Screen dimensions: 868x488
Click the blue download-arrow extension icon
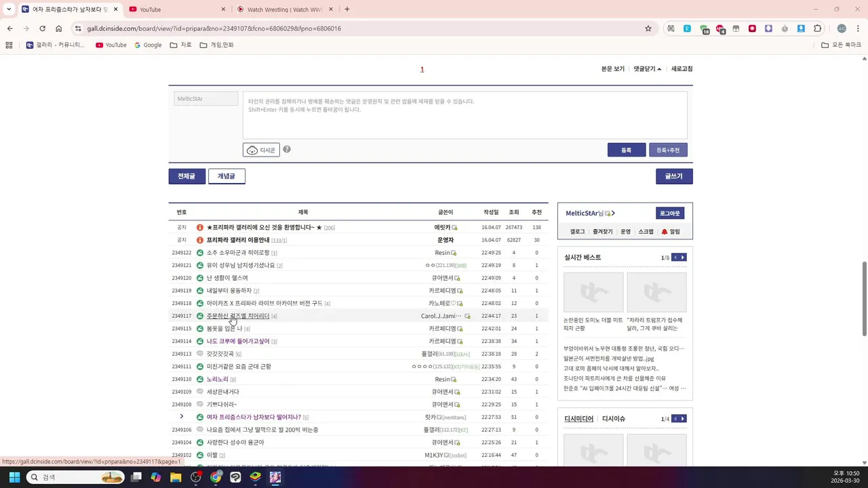click(x=801, y=28)
